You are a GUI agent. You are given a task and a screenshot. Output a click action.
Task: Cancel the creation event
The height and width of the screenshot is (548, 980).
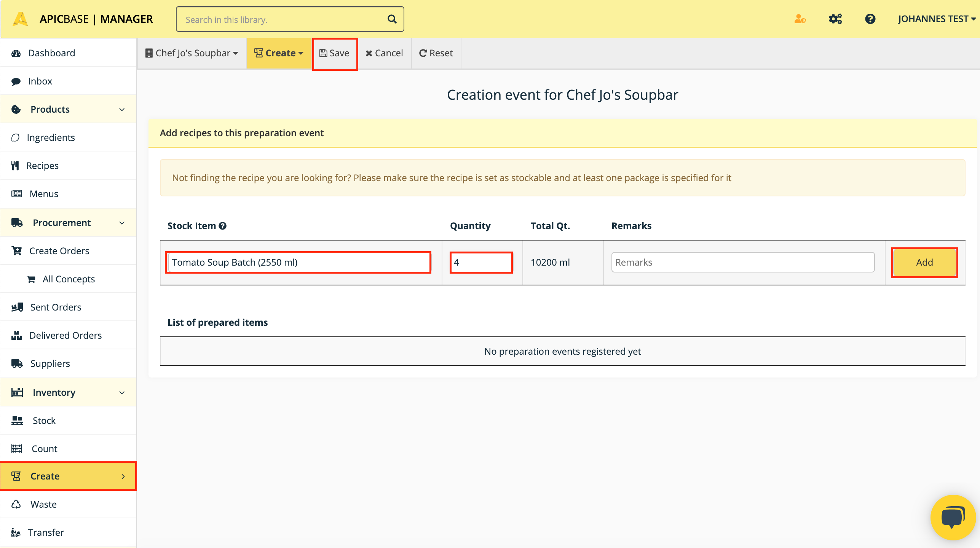pyautogui.click(x=384, y=53)
